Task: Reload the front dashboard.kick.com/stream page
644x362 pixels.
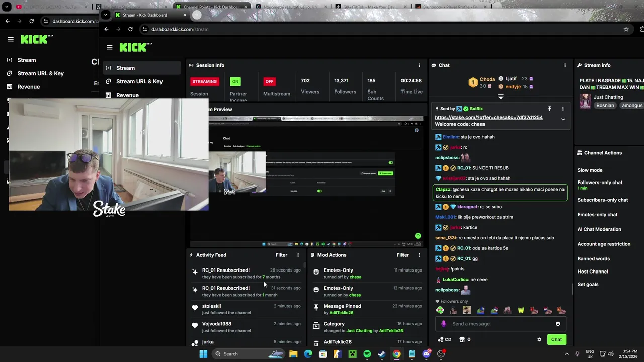Action: [130, 29]
